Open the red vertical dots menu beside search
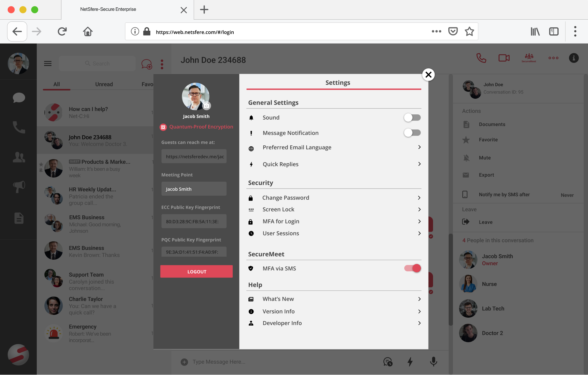588x375 pixels. pyautogui.click(x=162, y=64)
